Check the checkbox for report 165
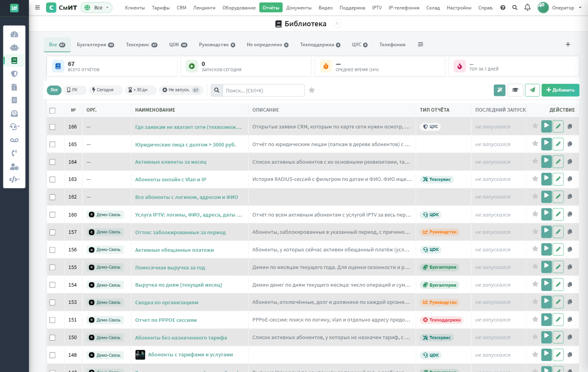588x372 pixels. [x=53, y=144]
